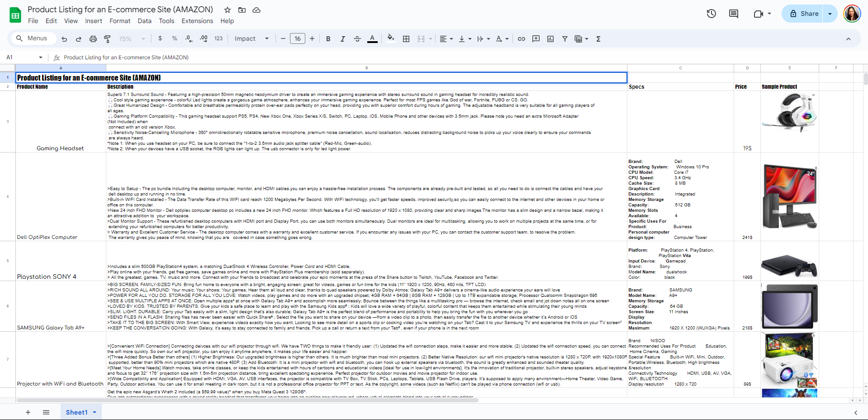The height and width of the screenshot is (420, 868).
Task: Add a new sheet
Action: (28, 412)
